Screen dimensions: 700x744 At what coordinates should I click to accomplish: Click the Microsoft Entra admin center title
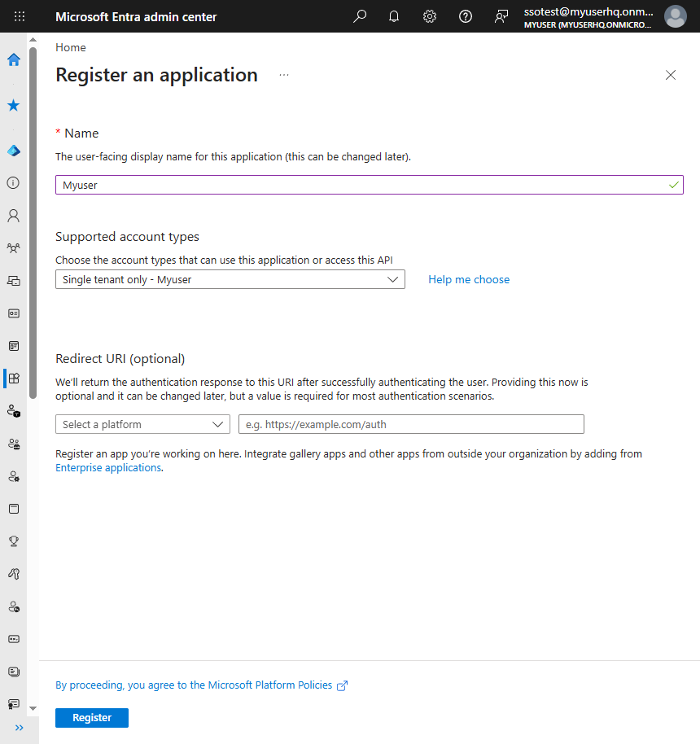pyautogui.click(x=136, y=17)
